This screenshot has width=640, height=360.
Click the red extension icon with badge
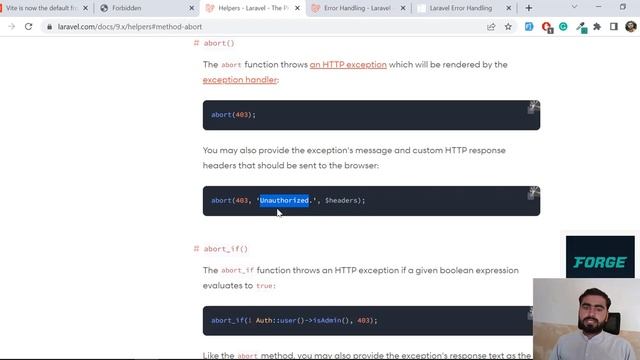click(x=547, y=27)
